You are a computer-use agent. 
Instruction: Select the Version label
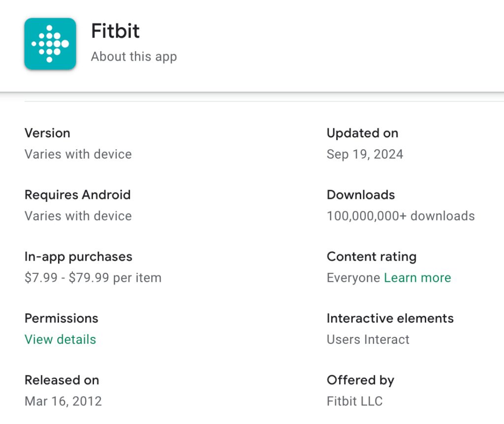(x=47, y=133)
